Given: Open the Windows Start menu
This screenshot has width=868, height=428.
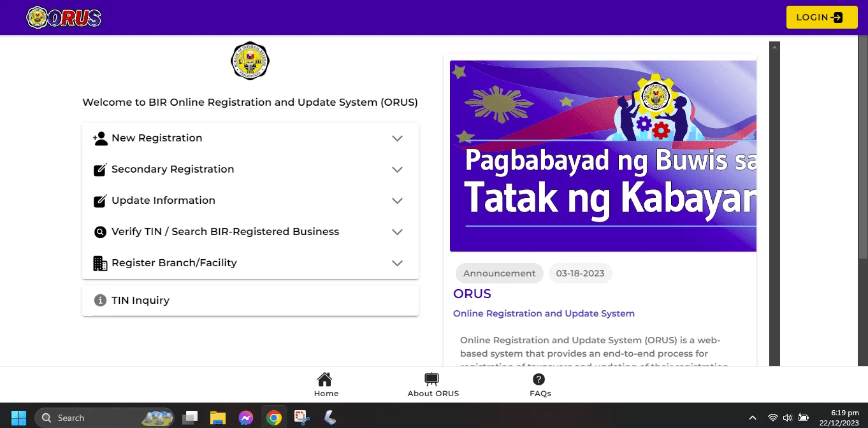Looking at the screenshot, I should click(x=18, y=418).
